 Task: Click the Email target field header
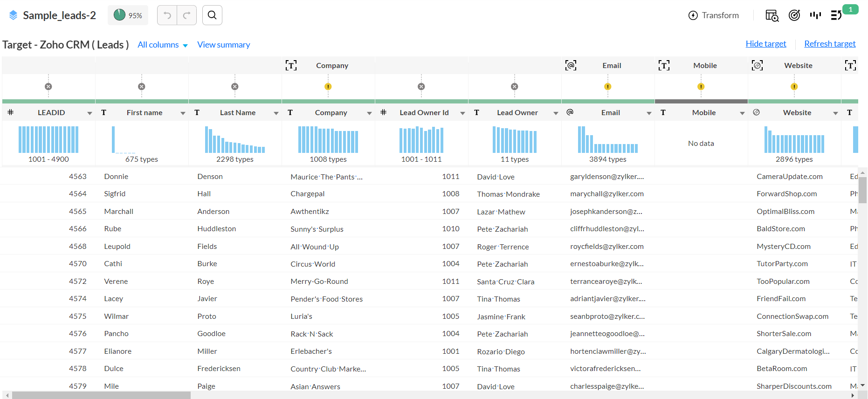click(x=611, y=66)
